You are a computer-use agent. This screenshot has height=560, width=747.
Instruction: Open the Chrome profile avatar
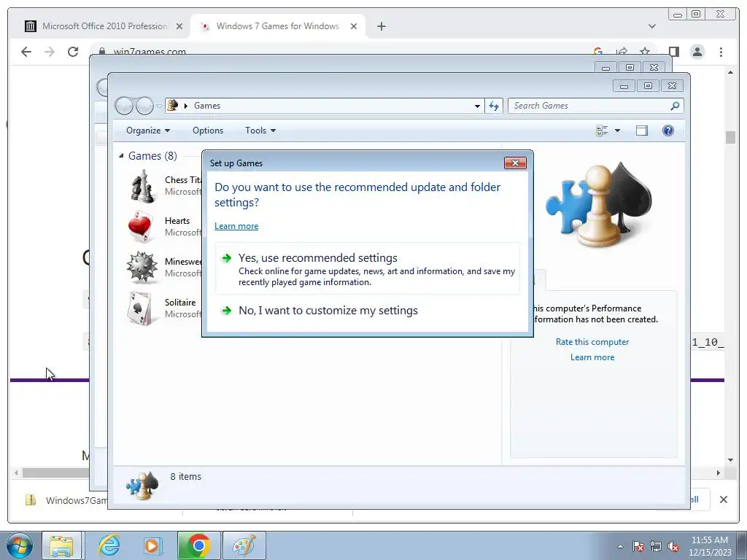(697, 52)
